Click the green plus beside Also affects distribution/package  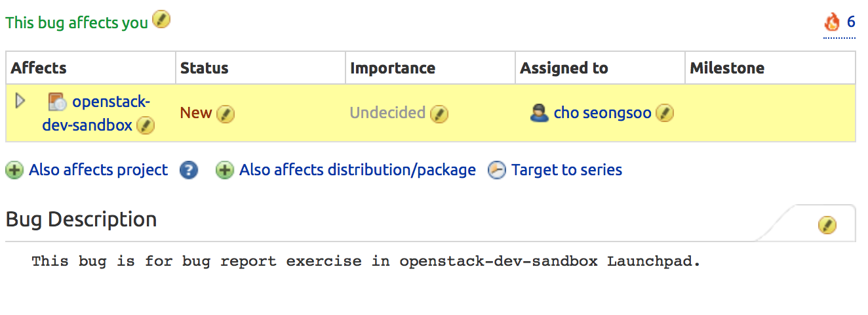tap(225, 171)
